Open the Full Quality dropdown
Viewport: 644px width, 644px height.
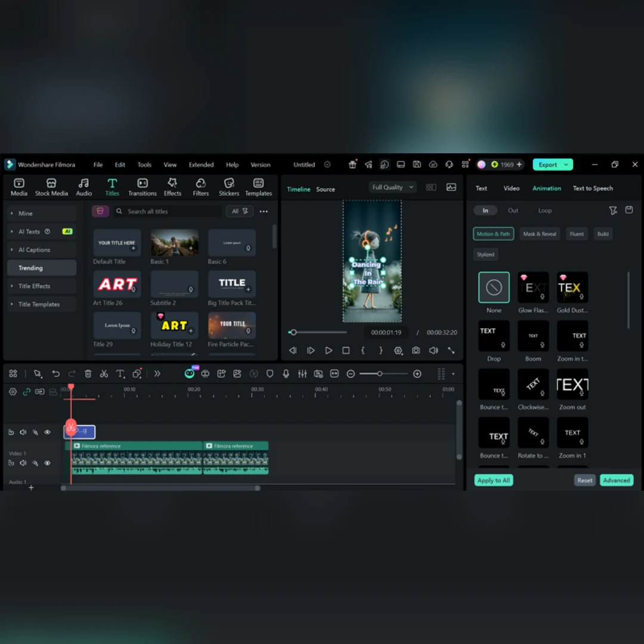[x=392, y=187]
